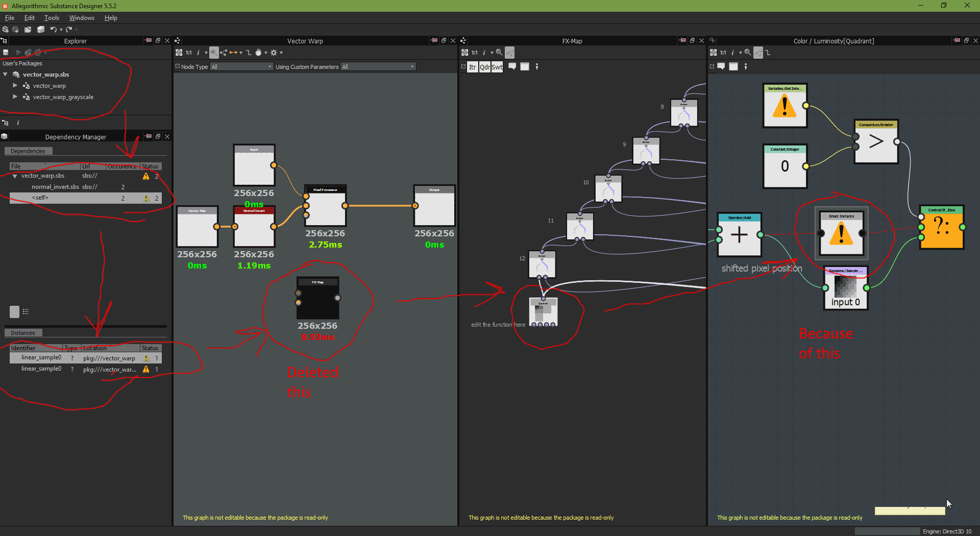This screenshot has width=980, height=536.
Task: Click the Swt switch node button
Action: [x=497, y=67]
